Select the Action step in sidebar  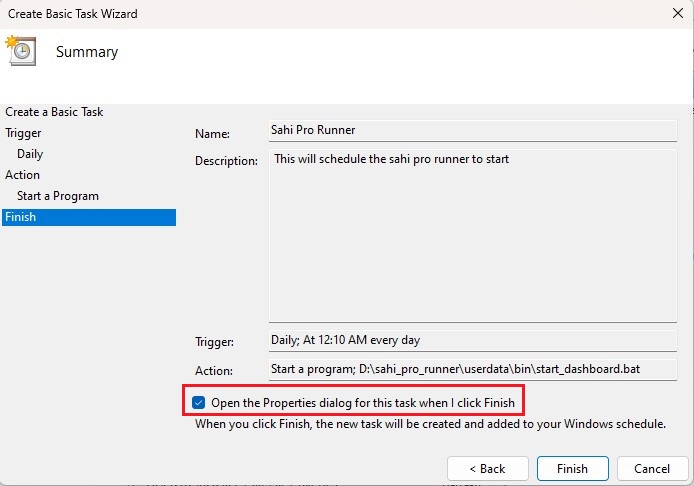click(x=23, y=175)
